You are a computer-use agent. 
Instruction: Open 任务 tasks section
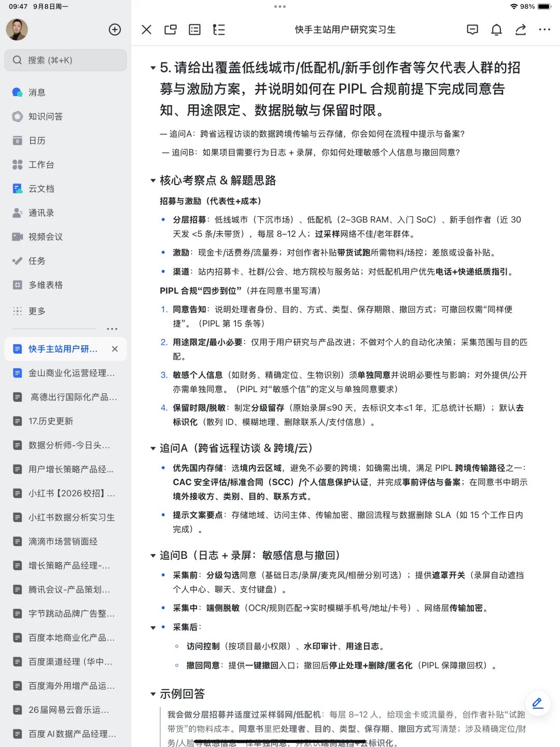point(65,261)
